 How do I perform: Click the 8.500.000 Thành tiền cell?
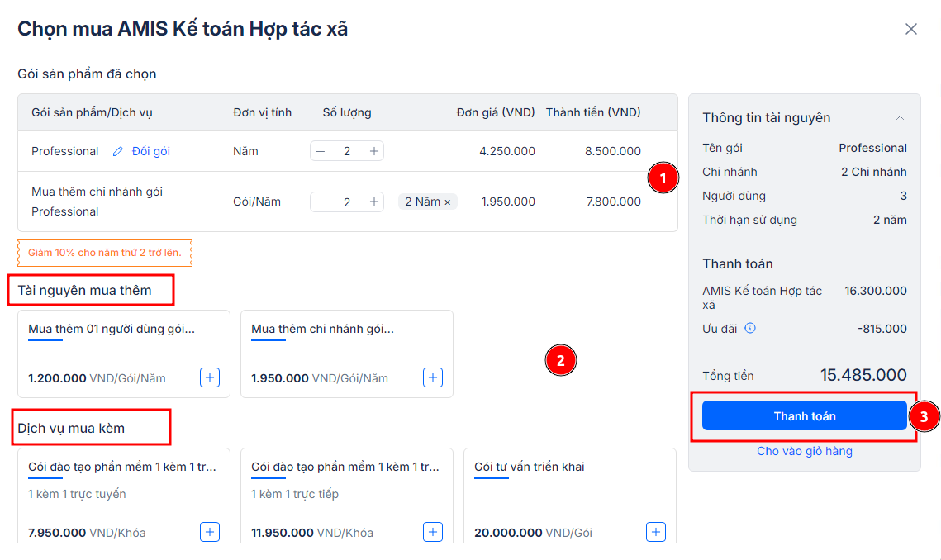(x=613, y=151)
